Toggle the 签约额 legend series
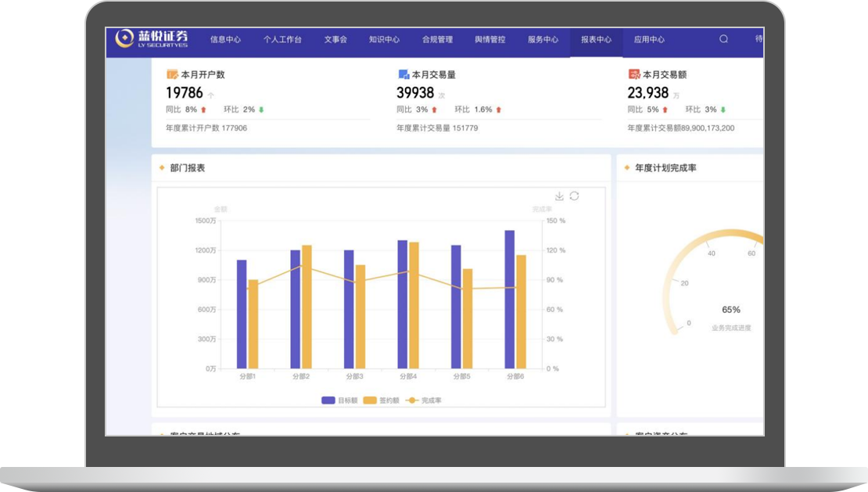 (382, 400)
